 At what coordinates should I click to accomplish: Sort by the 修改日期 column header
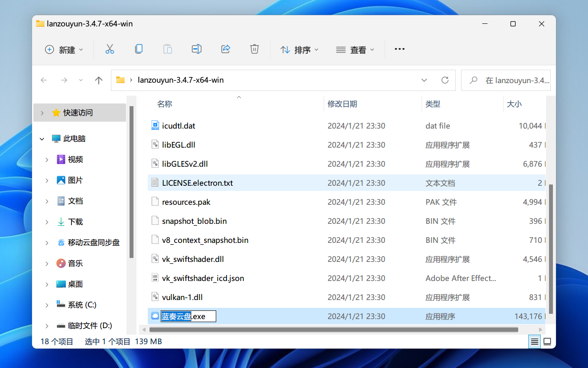pos(342,104)
